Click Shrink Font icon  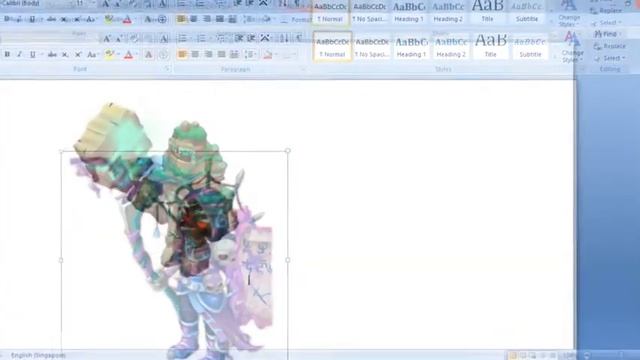[119, 38]
